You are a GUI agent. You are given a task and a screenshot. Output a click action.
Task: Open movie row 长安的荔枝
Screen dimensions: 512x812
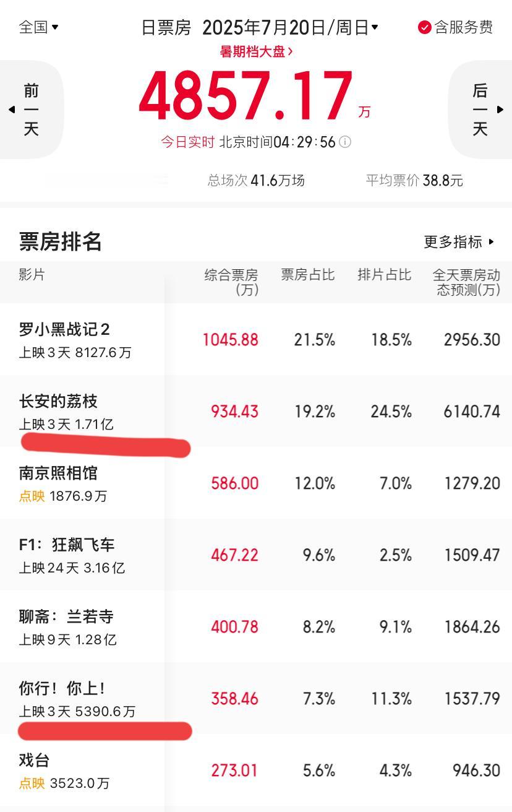(x=256, y=411)
